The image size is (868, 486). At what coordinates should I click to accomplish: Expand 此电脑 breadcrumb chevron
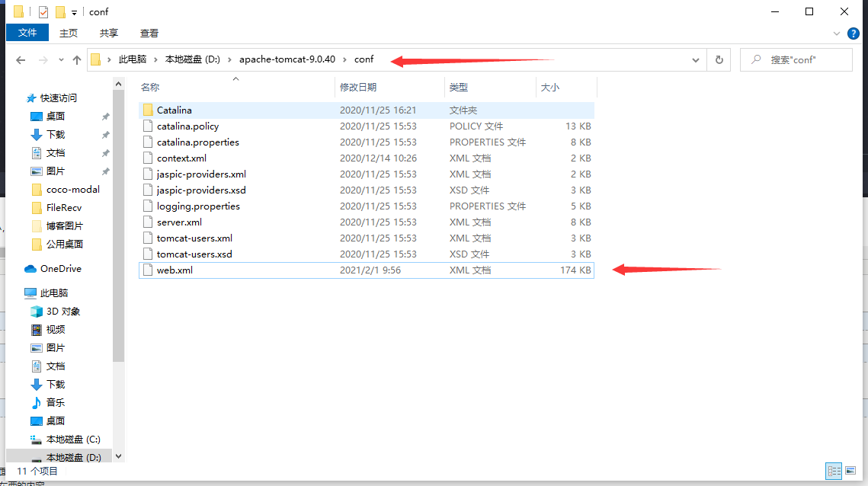(x=155, y=59)
